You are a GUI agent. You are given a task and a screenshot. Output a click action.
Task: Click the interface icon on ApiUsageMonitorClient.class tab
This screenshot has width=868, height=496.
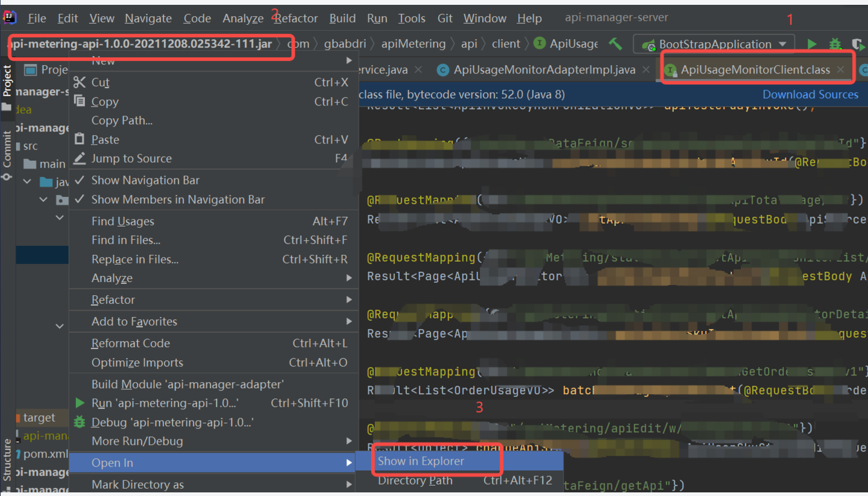(671, 70)
